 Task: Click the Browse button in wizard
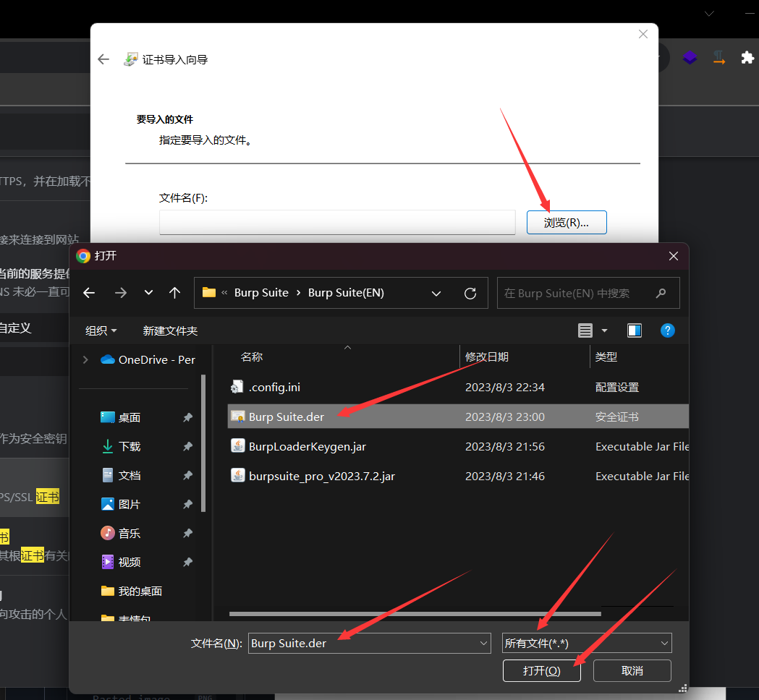pyautogui.click(x=566, y=223)
